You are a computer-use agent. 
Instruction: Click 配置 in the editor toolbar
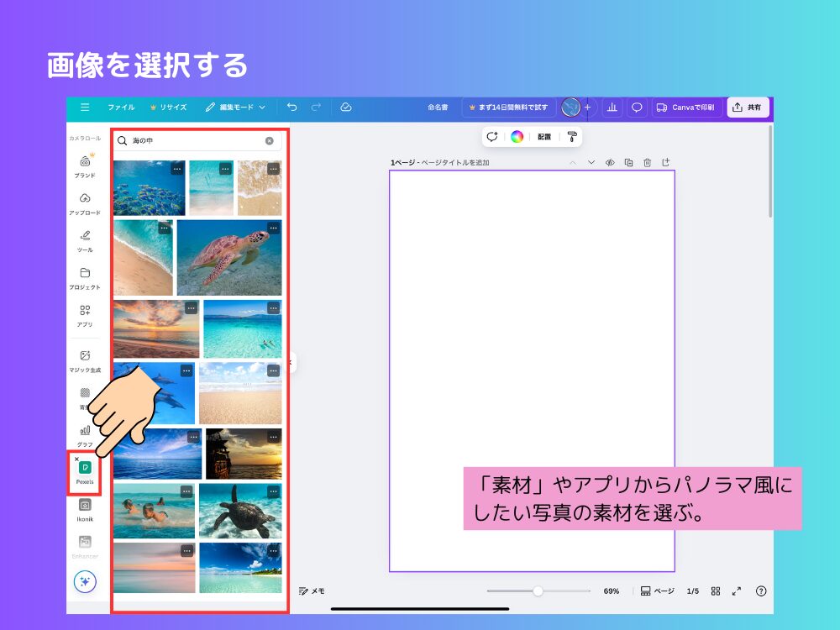[543, 136]
